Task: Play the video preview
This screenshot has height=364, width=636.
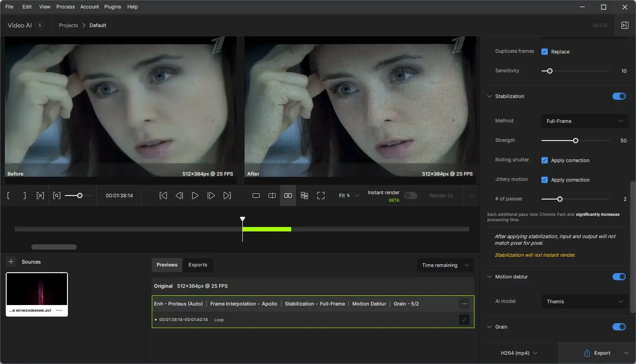Action: 195,195
